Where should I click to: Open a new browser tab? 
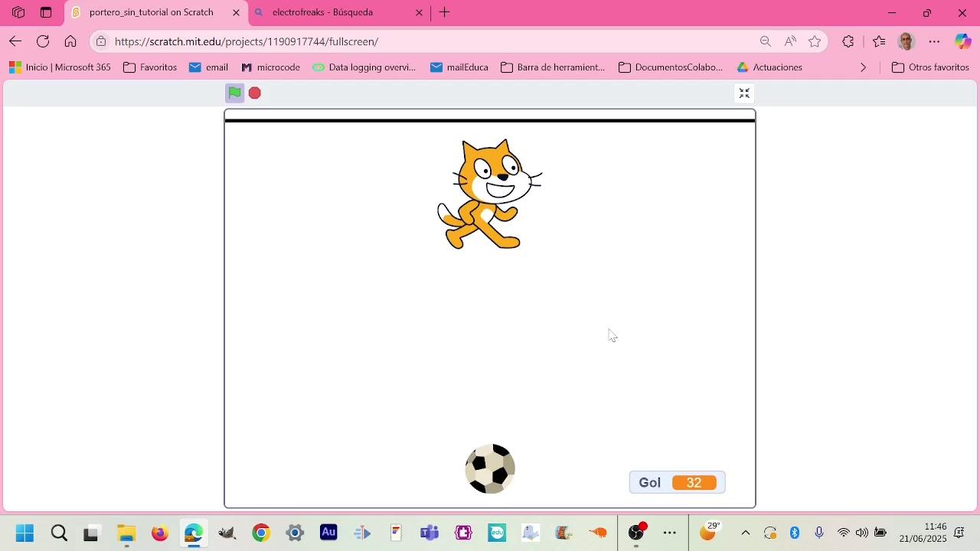pos(445,12)
